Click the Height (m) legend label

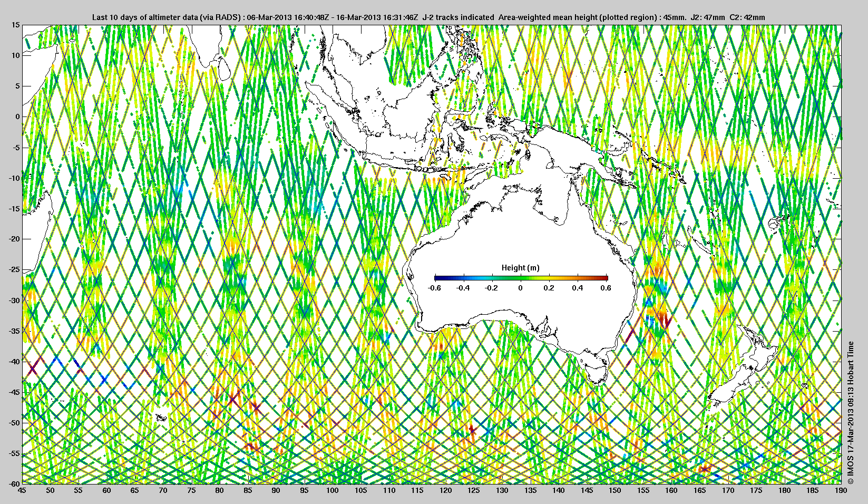(521, 268)
